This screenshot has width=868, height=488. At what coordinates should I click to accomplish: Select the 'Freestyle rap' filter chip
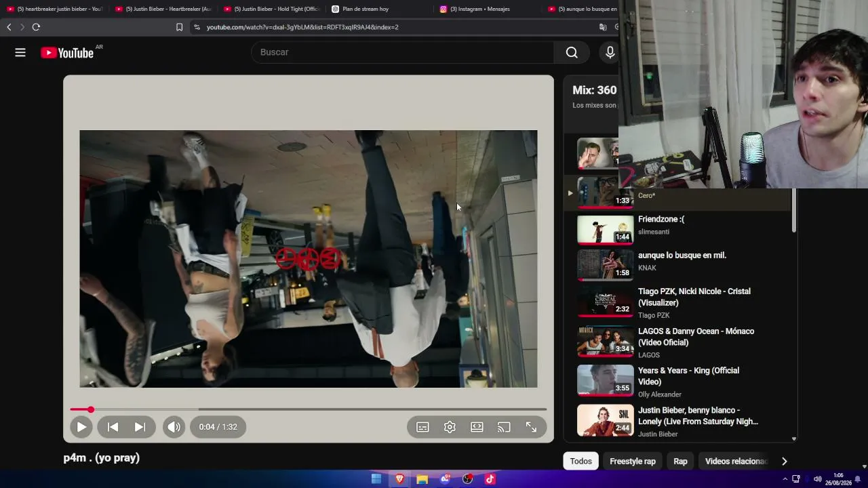[x=633, y=461]
